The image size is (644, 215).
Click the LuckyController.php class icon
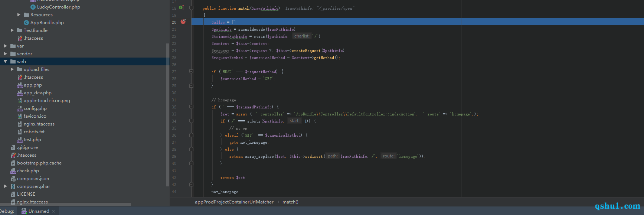point(33,7)
